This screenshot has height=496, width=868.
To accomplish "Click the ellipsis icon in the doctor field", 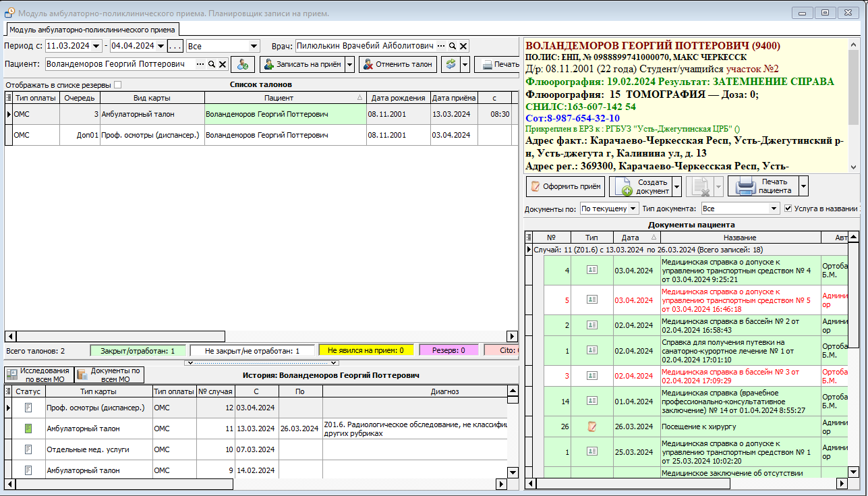I will 441,46.
